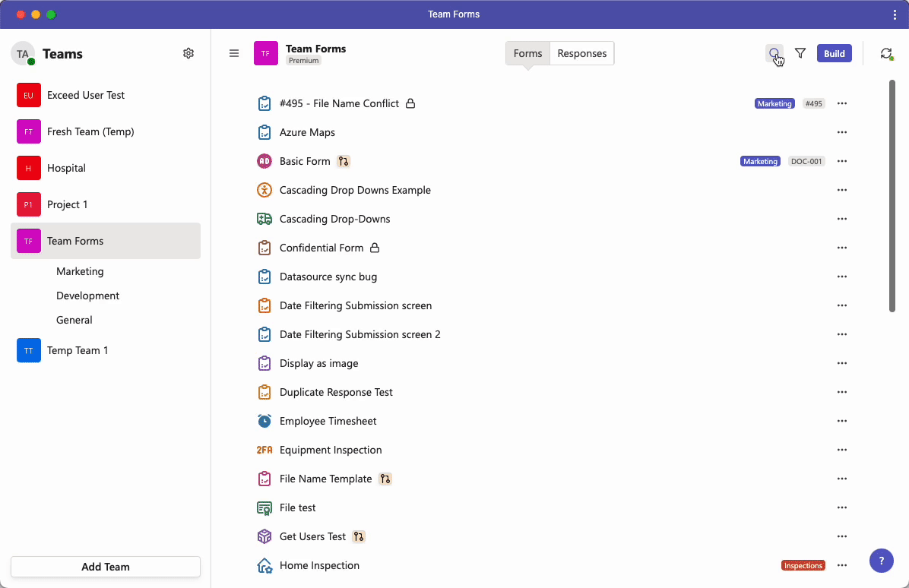Open the Temp Team 1 team
The width and height of the screenshot is (909, 588).
(x=106, y=350)
